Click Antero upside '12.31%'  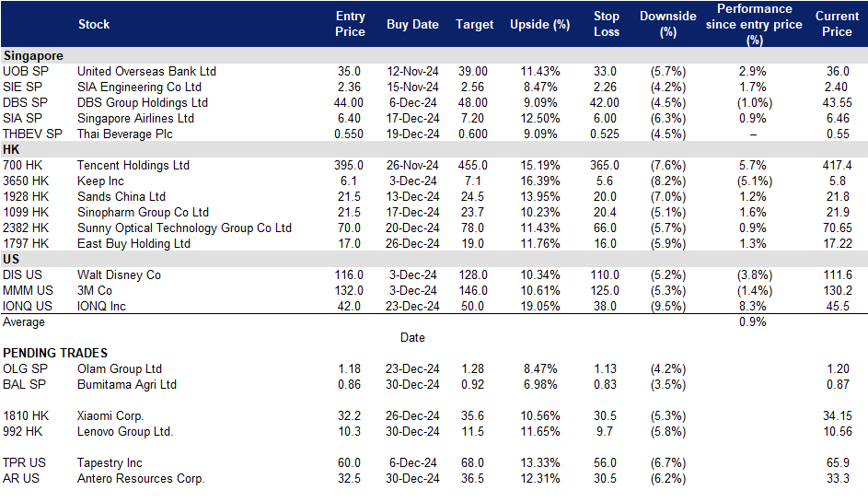coord(539,478)
